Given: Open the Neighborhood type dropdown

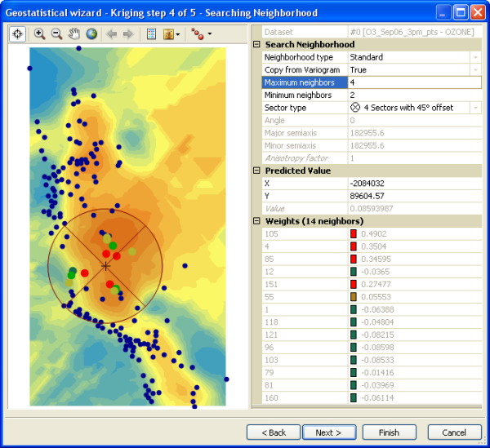Looking at the screenshot, I should click(x=475, y=58).
